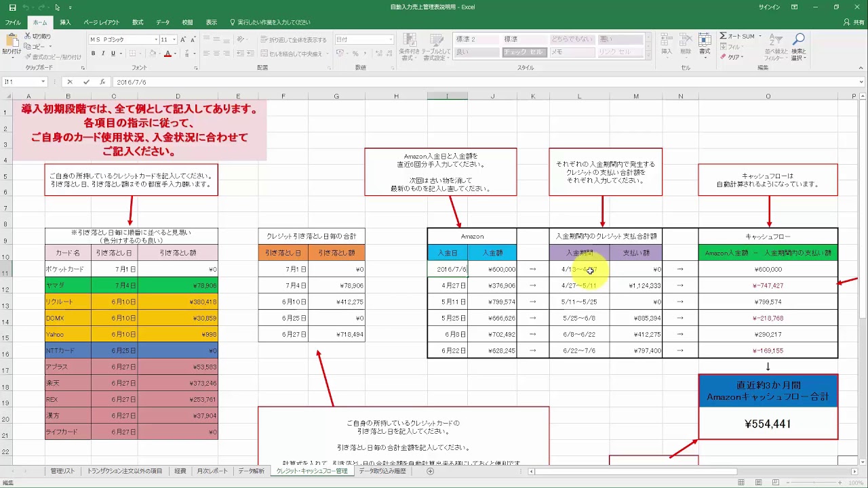Increase the indent level
868x488 pixels.
click(x=250, y=54)
